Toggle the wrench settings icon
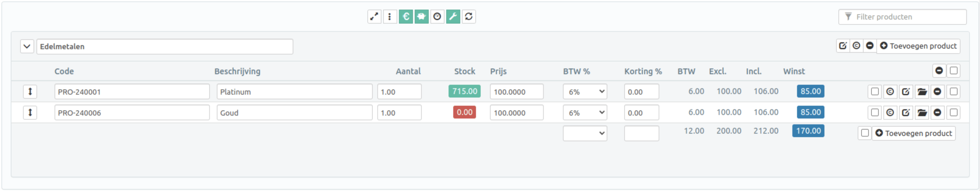980x191 pixels. click(453, 17)
